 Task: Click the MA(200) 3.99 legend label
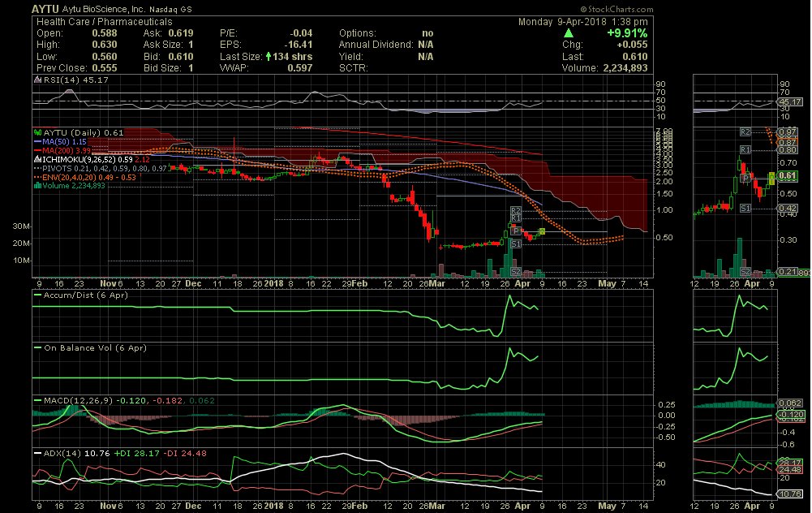click(x=67, y=150)
